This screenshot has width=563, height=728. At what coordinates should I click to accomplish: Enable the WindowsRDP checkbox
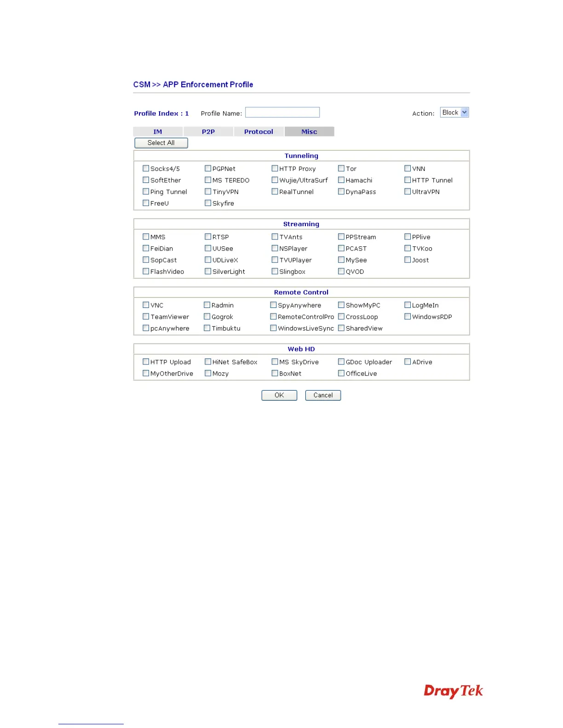[x=408, y=316]
